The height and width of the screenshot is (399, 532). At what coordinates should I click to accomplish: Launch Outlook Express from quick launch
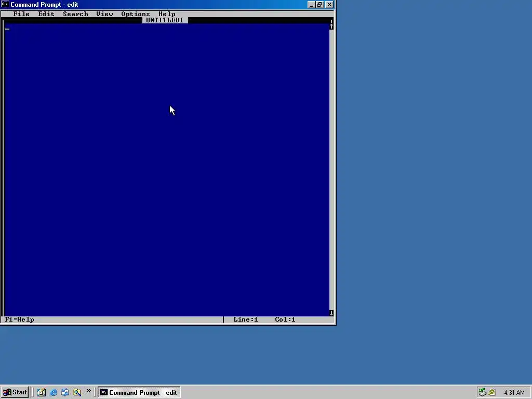click(x=65, y=392)
